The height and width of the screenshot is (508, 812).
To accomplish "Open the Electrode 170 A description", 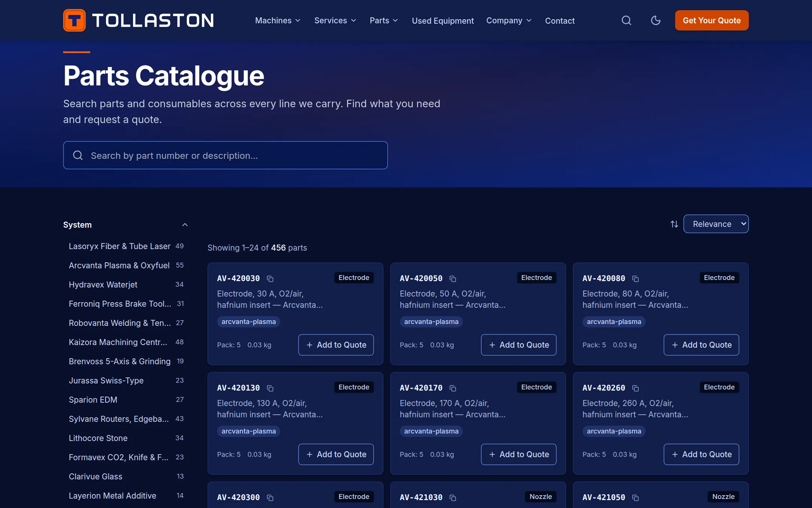I will pos(453,409).
